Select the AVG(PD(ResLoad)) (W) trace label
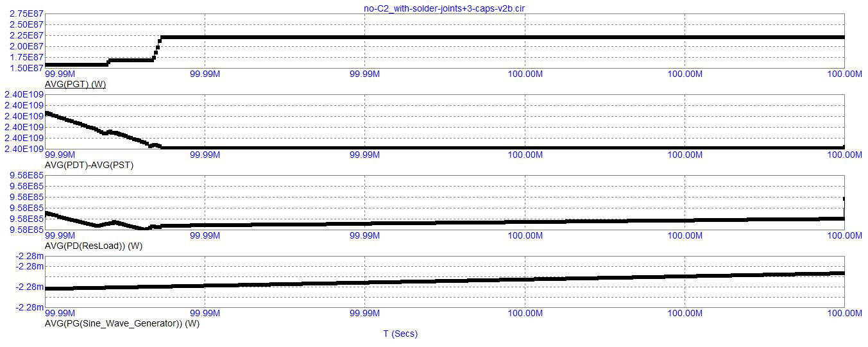868x347 pixels. [x=94, y=246]
